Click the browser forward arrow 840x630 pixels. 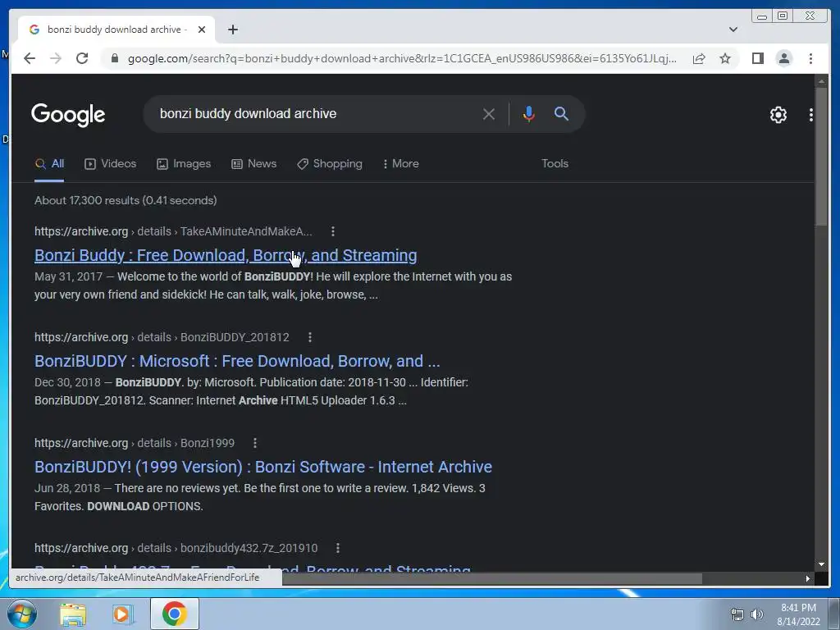click(x=56, y=58)
